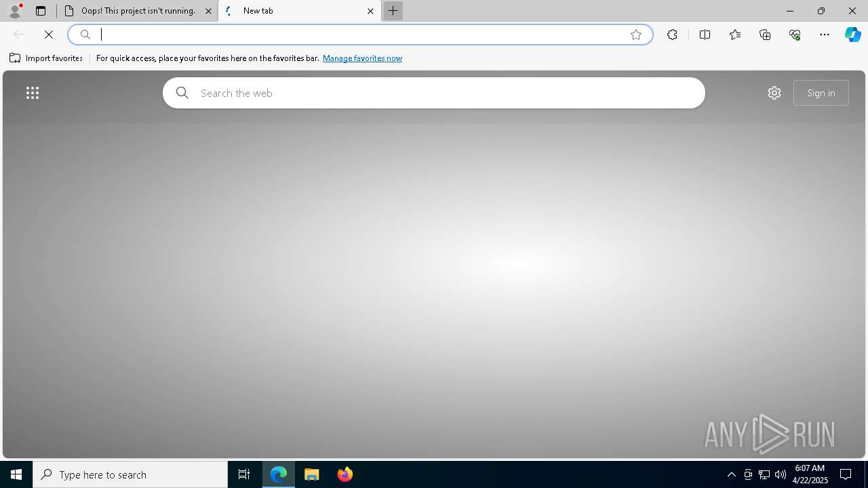This screenshot has width=868, height=488.
Task: Minimize the Edge window
Action: coord(790,11)
